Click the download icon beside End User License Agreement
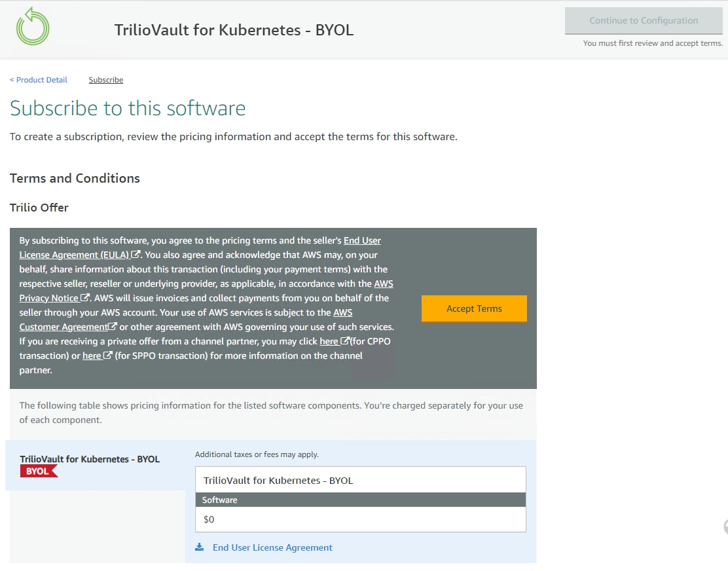Screen dimensions: 728x571 (x=200, y=547)
